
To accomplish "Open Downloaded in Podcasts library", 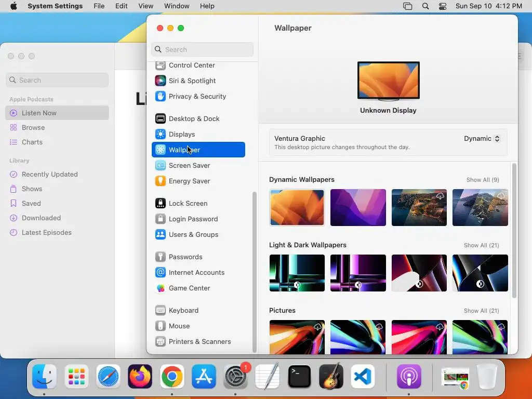I will pyautogui.click(x=57, y=218).
